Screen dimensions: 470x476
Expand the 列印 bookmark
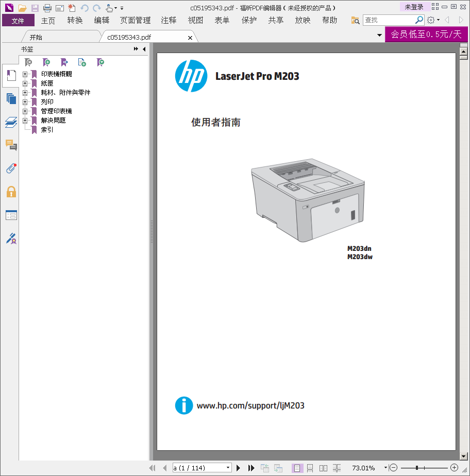click(25, 102)
